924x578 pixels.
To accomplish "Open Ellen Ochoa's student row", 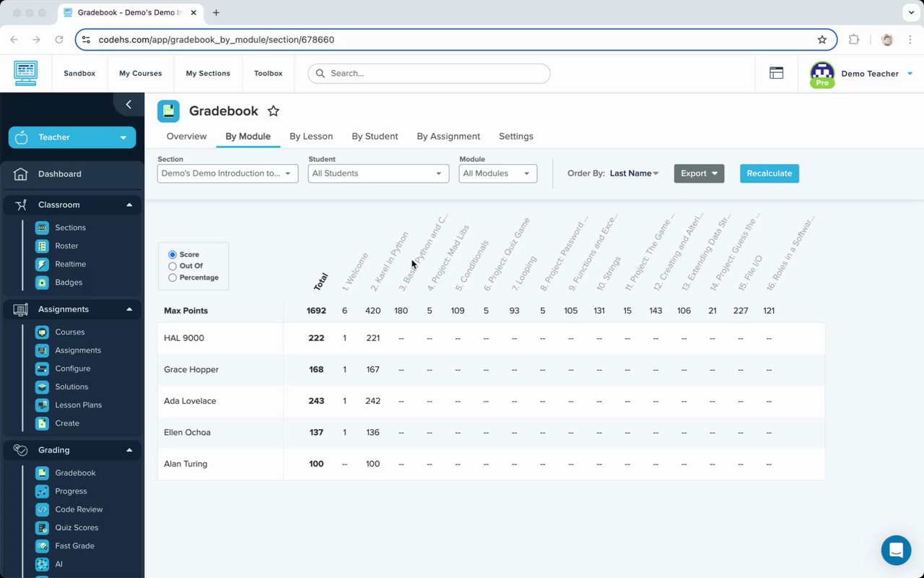I will (x=491, y=433).
